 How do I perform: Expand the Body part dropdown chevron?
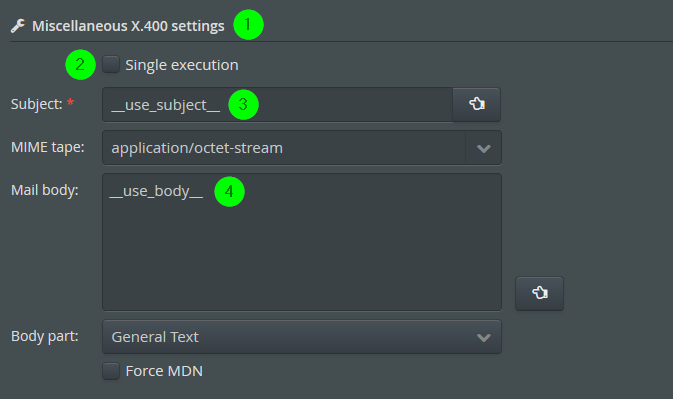tap(484, 337)
